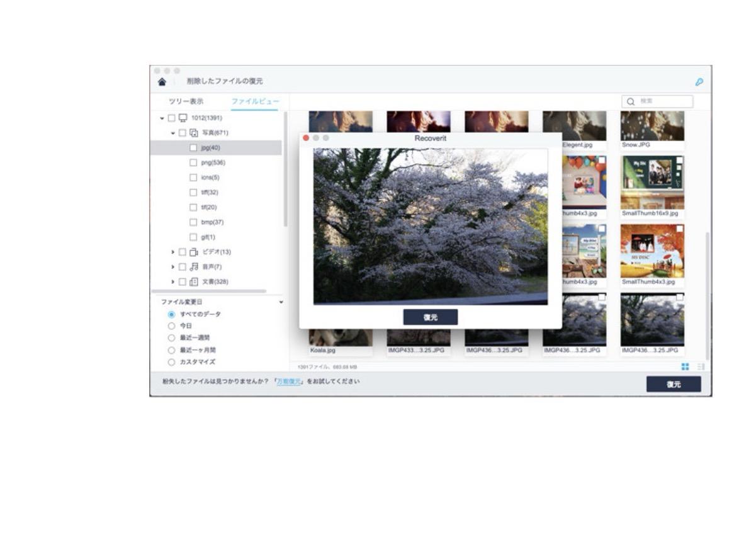Close the Recoverit preview window

306,138
